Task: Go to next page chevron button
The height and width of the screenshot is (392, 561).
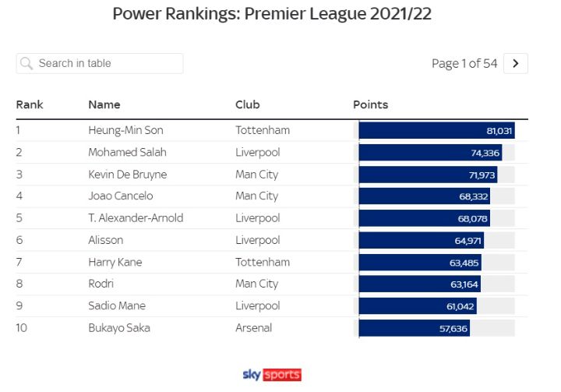Action: click(x=516, y=63)
